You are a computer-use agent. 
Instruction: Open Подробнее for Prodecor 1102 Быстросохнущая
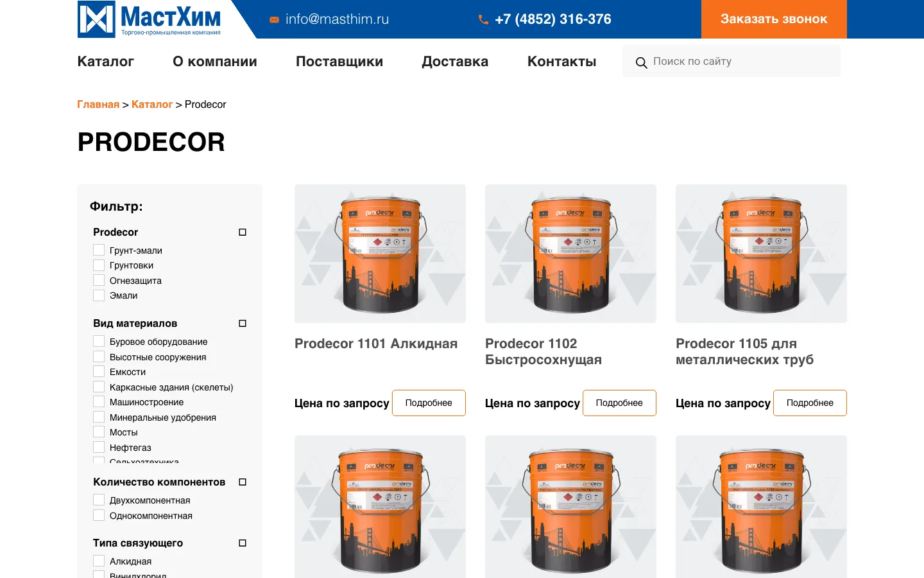pos(619,403)
